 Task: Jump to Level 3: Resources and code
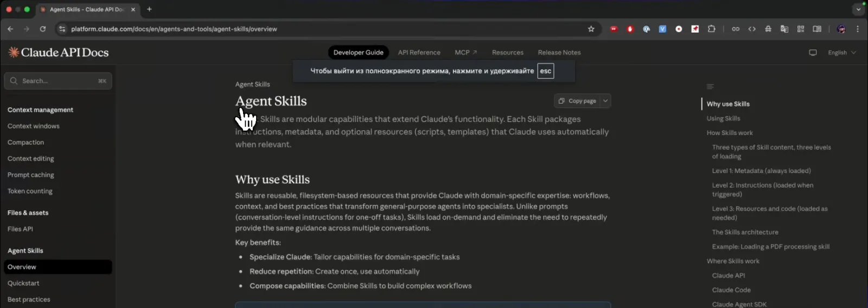(x=770, y=213)
